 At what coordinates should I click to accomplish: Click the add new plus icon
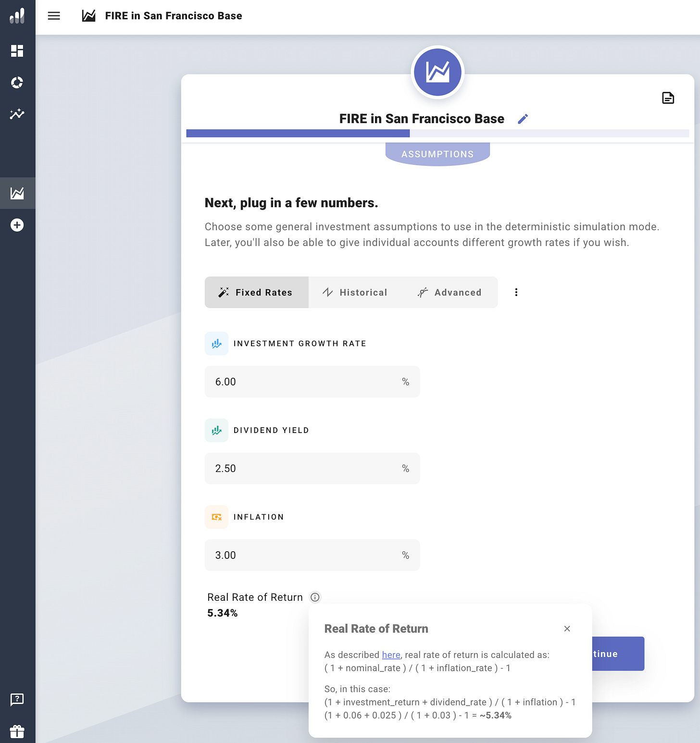[x=17, y=225]
